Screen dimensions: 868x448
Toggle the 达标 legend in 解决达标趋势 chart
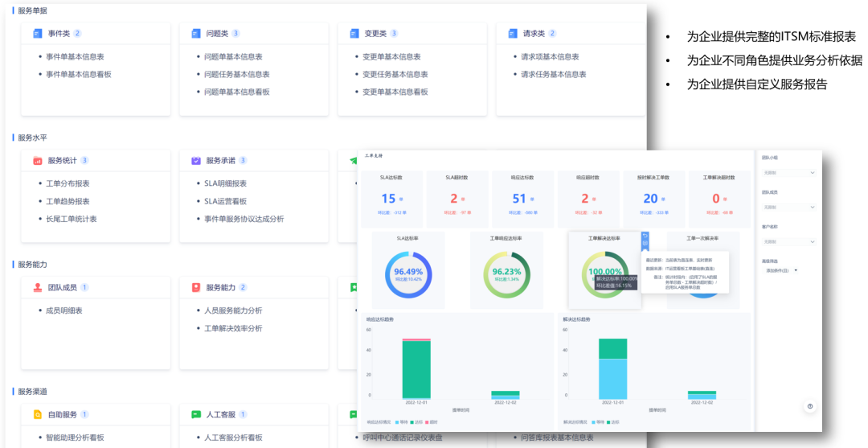[614, 421]
